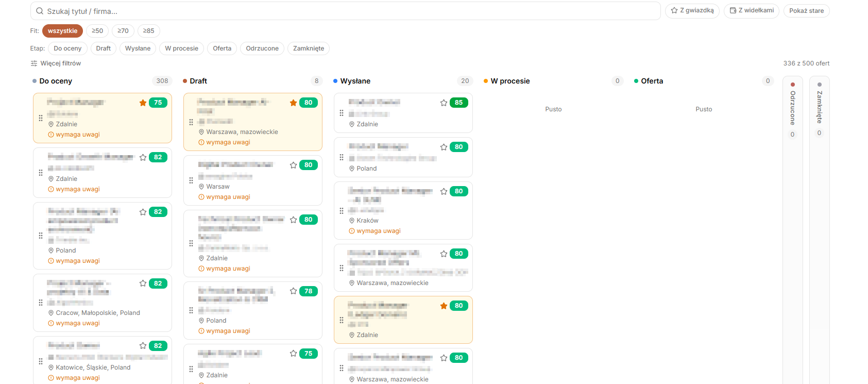
Task: Grab drag handle on Do oceny score 75 card
Action: pos(41,118)
